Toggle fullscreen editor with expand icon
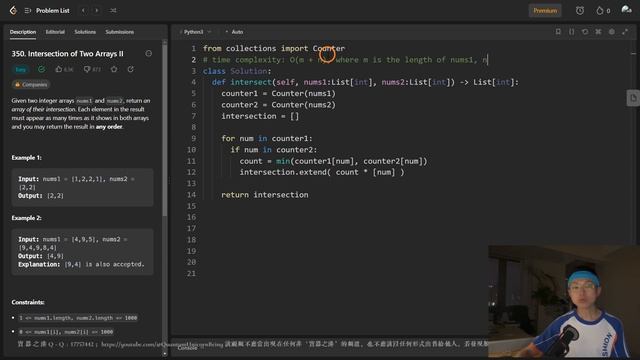Viewport: 640px width, 360px height. click(625, 31)
